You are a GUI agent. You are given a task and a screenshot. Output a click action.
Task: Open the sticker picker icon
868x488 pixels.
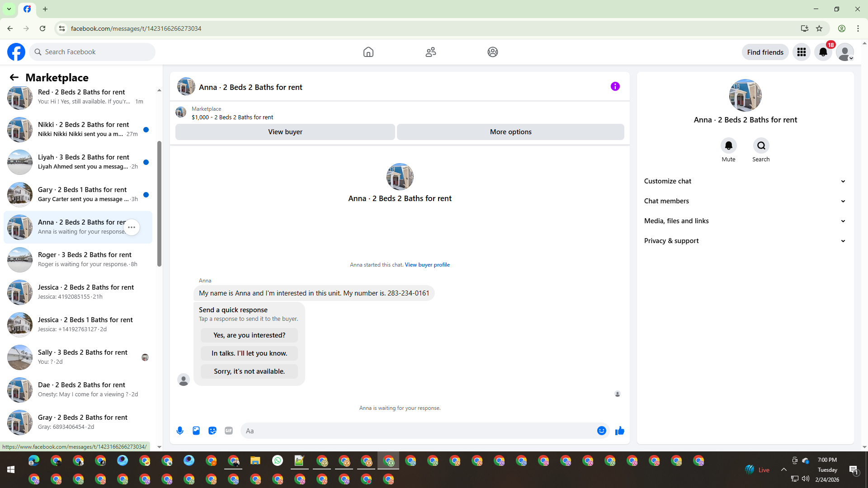[212, 431]
